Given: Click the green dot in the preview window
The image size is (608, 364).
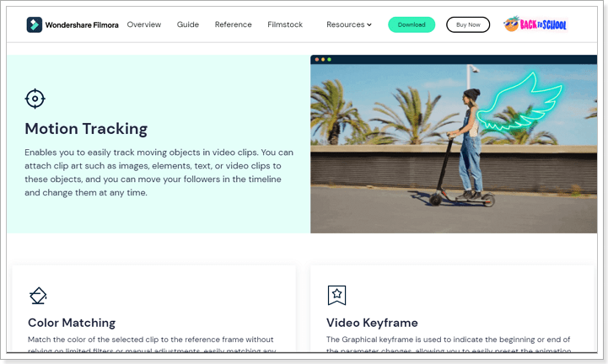Looking at the screenshot, I should tap(329, 59).
